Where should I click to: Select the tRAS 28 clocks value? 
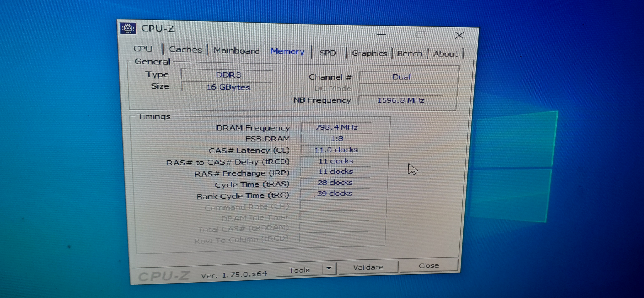click(335, 183)
